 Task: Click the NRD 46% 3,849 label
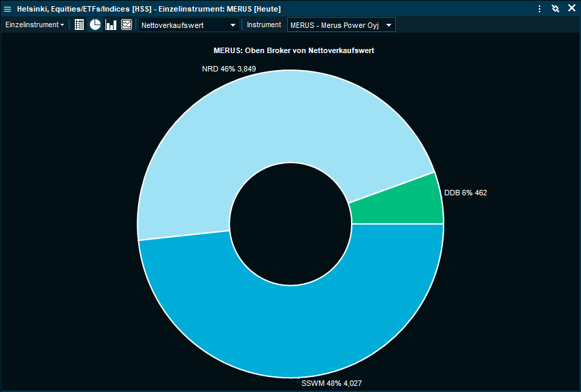tap(229, 69)
